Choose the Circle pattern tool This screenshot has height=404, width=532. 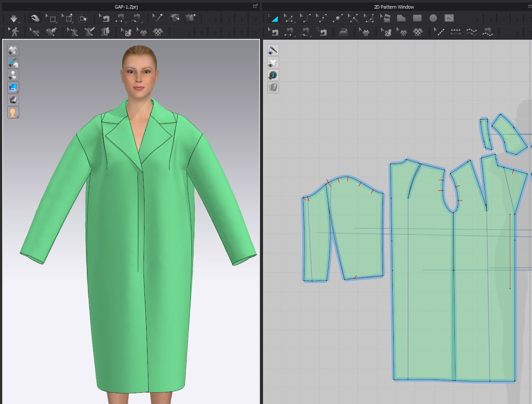(433, 18)
